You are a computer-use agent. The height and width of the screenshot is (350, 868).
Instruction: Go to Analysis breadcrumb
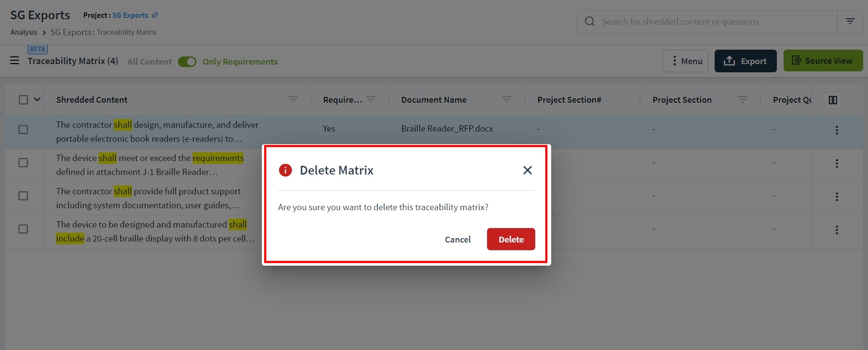point(24,32)
